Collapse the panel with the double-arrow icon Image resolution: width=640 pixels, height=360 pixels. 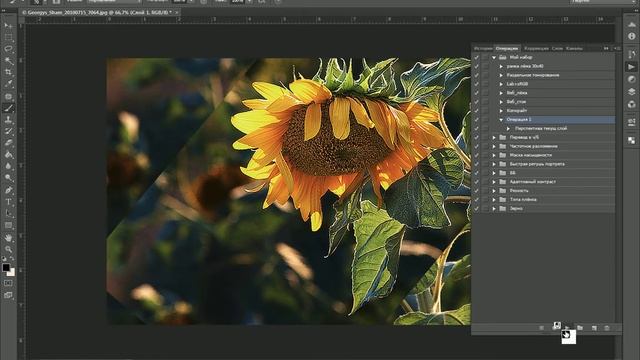click(606, 49)
